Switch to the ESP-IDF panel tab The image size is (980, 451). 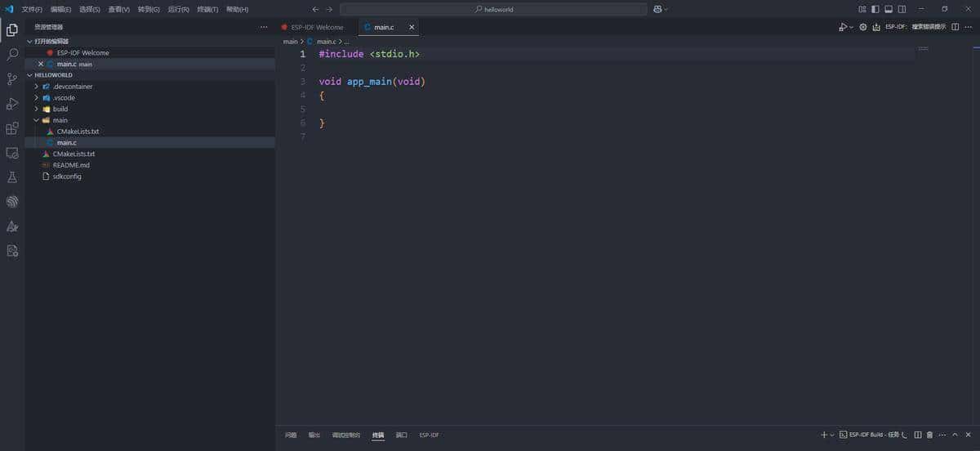click(429, 435)
